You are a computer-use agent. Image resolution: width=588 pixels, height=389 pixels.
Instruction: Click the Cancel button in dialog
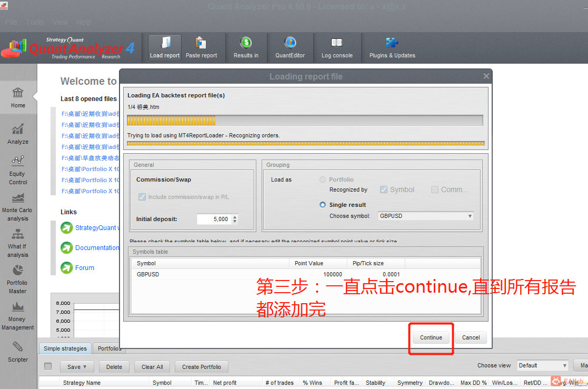(x=471, y=337)
